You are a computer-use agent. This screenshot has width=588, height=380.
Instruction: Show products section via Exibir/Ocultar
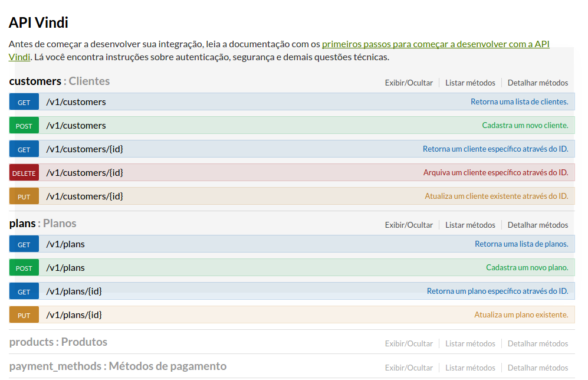pyautogui.click(x=409, y=343)
